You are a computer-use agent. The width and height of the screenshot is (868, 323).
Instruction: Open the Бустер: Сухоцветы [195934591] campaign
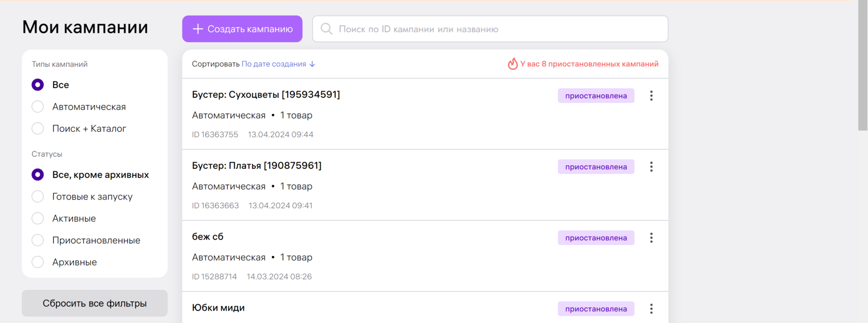[x=266, y=95]
